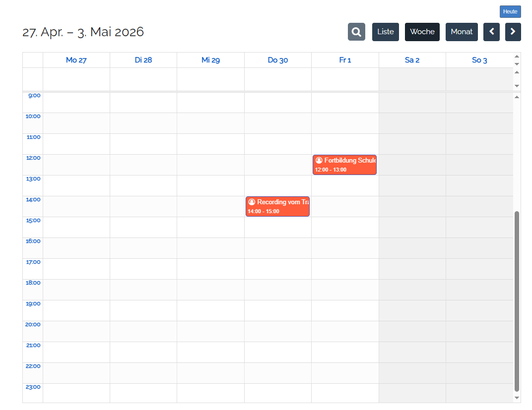Switch to Monat view

462,32
